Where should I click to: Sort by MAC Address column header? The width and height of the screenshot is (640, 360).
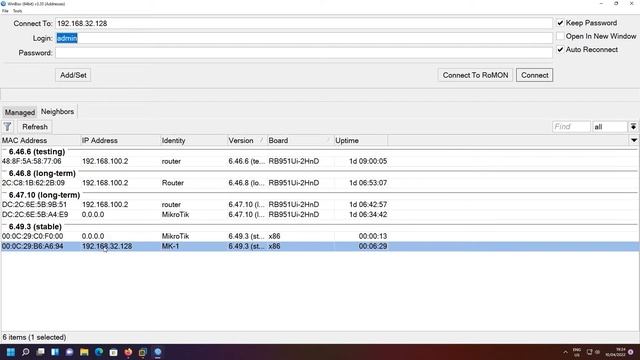[x=40, y=140]
